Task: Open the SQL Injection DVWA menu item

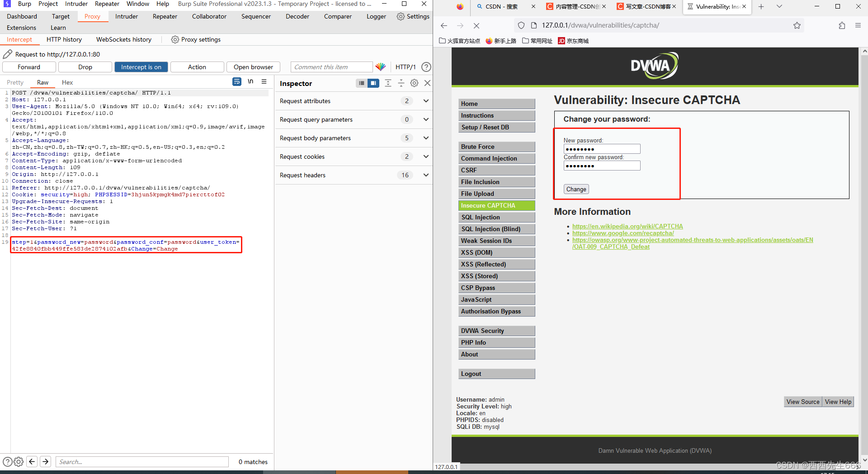Action: pos(496,217)
